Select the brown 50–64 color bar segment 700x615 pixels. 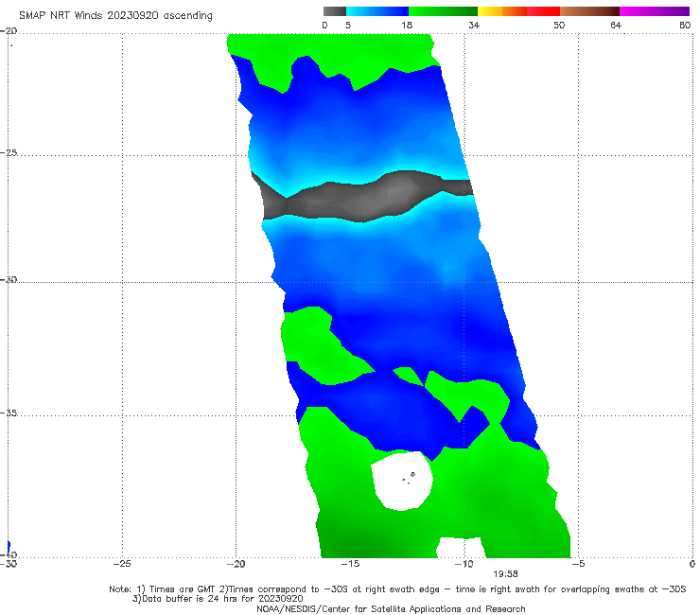(x=589, y=11)
